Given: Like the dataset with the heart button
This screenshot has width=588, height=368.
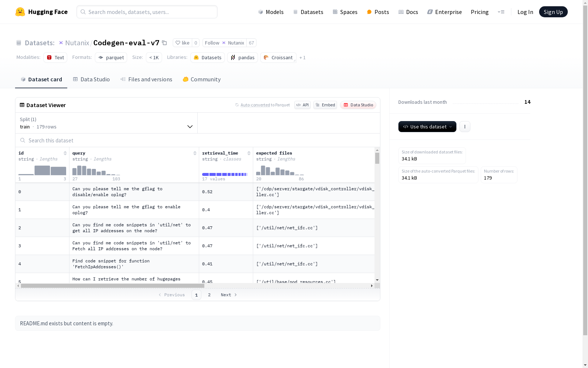Looking at the screenshot, I should [182, 43].
